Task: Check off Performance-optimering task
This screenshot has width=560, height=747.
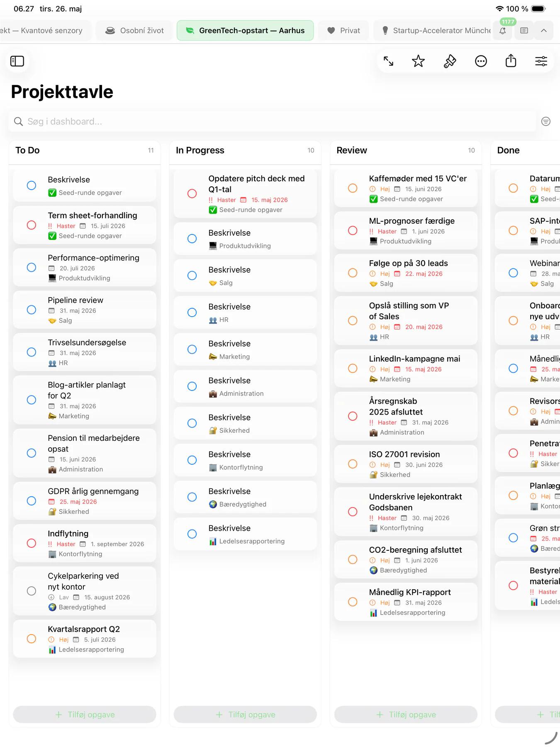Action: tap(32, 267)
